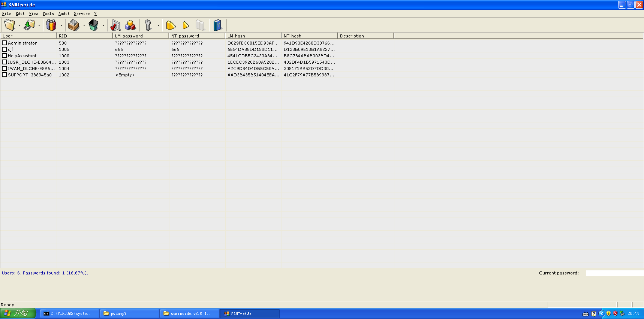Click the SAMInside taskbar button
Screen dimensions: 644x319
pyautogui.click(x=250, y=314)
